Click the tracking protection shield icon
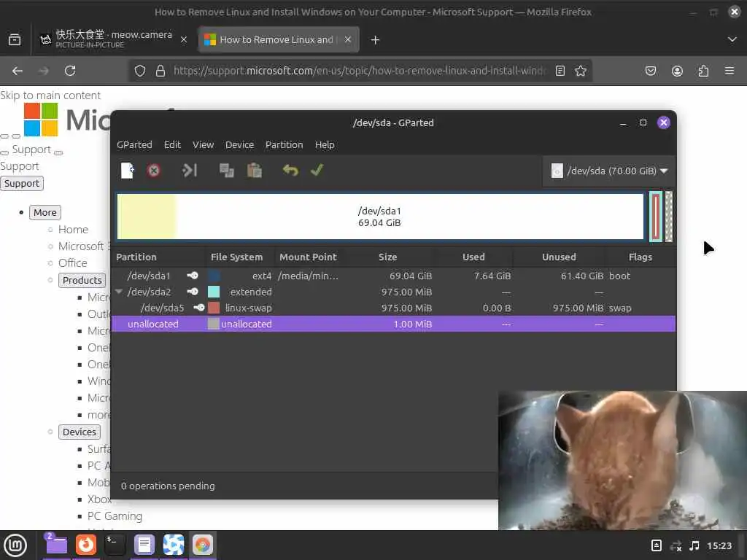 [x=139, y=71]
